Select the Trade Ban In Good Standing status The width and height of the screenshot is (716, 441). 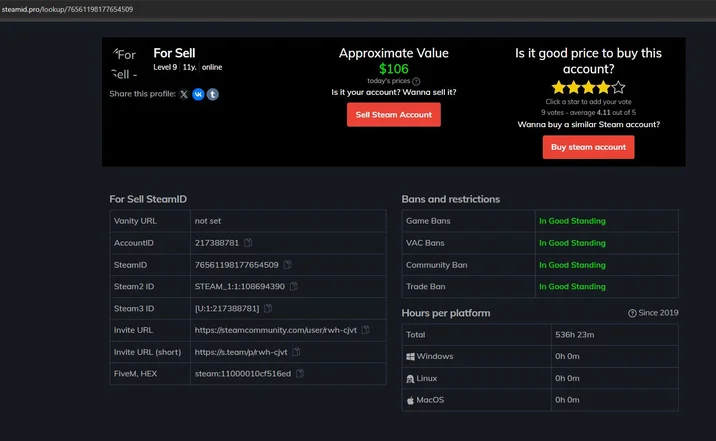(x=572, y=286)
